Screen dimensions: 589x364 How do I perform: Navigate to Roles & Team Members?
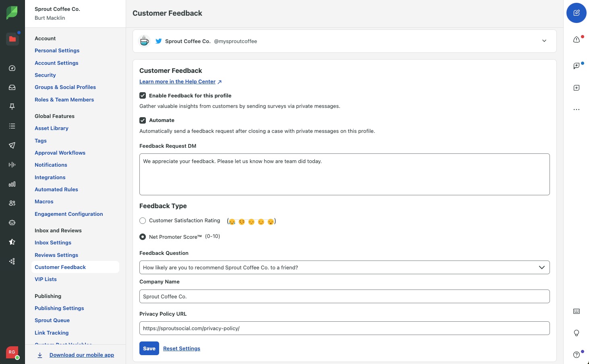click(x=64, y=100)
